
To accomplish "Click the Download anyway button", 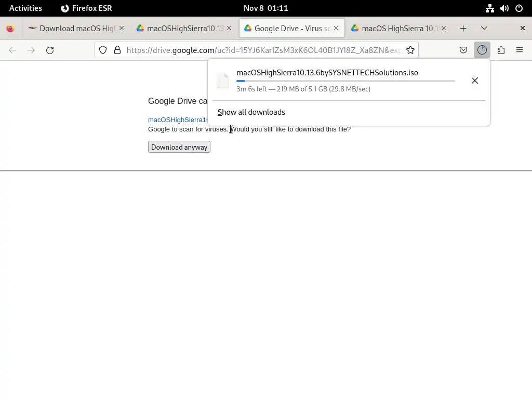I will coord(179,147).
